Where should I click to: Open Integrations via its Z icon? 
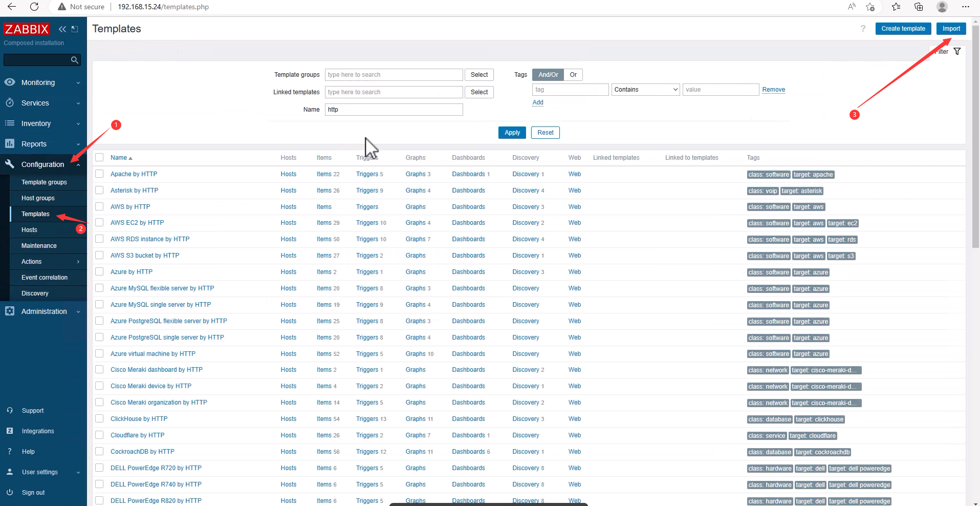10,431
